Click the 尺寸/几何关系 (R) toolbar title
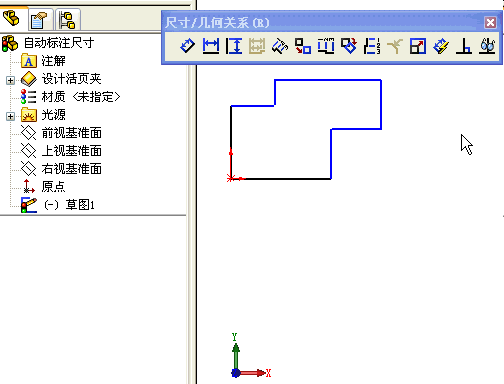 pos(217,23)
